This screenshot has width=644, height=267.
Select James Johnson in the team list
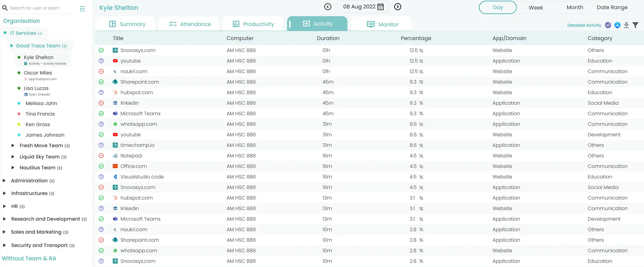(x=45, y=135)
